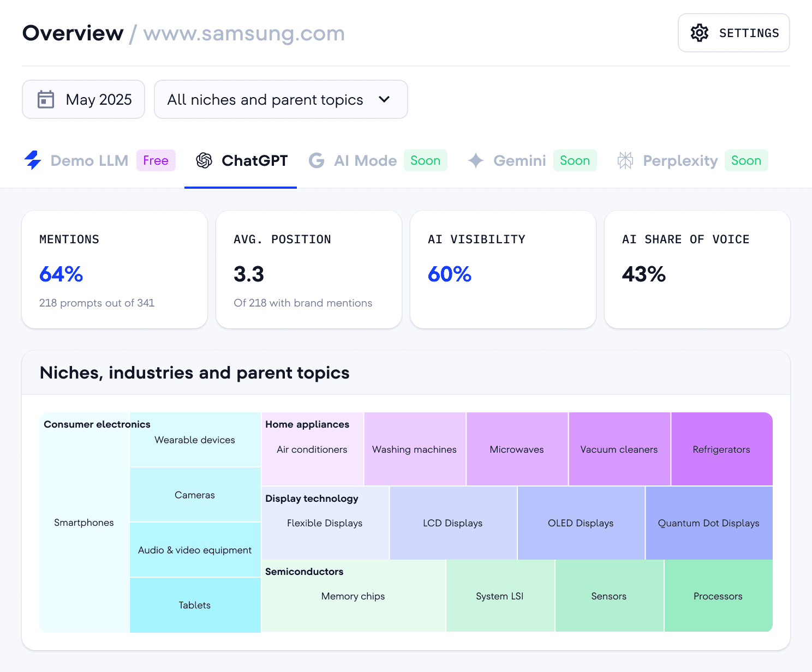Click the 3.3 average position value
Screen dimensions: 812x672
[x=249, y=274]
